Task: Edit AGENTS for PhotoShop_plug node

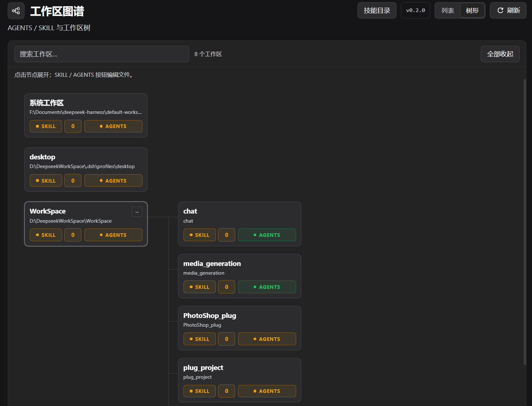Action: pos(267,339)
